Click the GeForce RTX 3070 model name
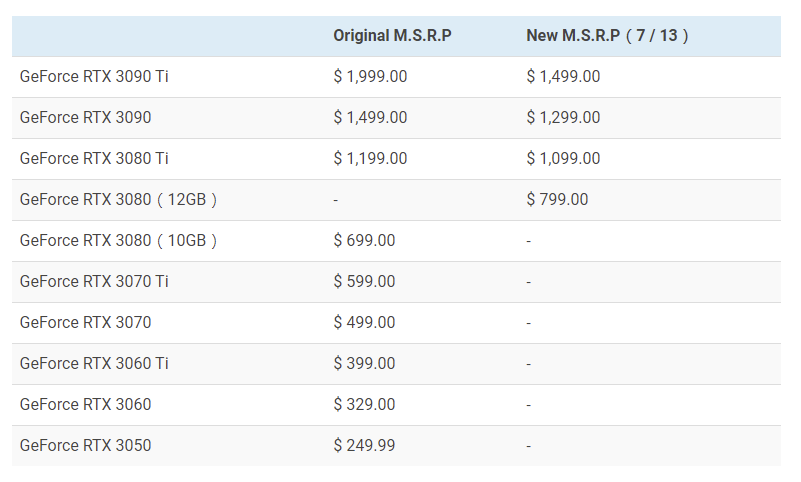The image size is (801, 482). pos(86,322)
